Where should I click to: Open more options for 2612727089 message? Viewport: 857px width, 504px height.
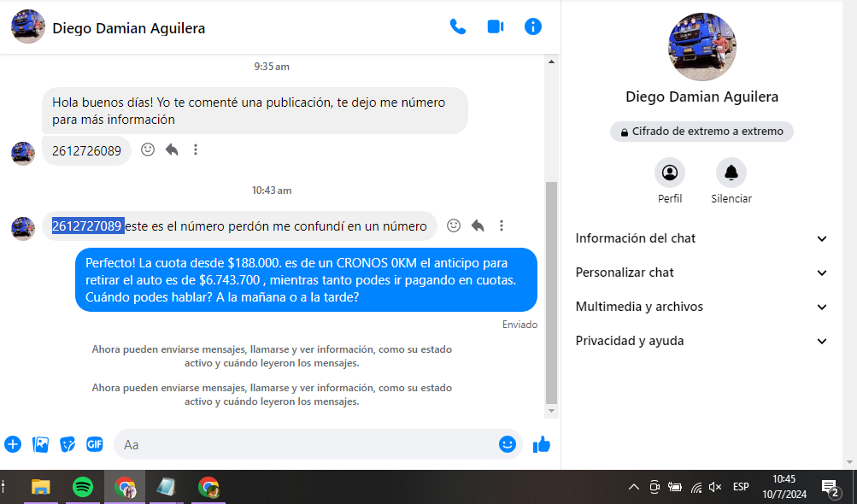502,226
